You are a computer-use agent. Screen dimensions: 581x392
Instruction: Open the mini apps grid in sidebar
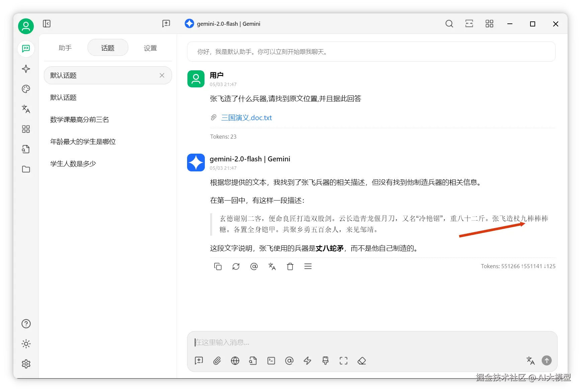coord(26,129)
